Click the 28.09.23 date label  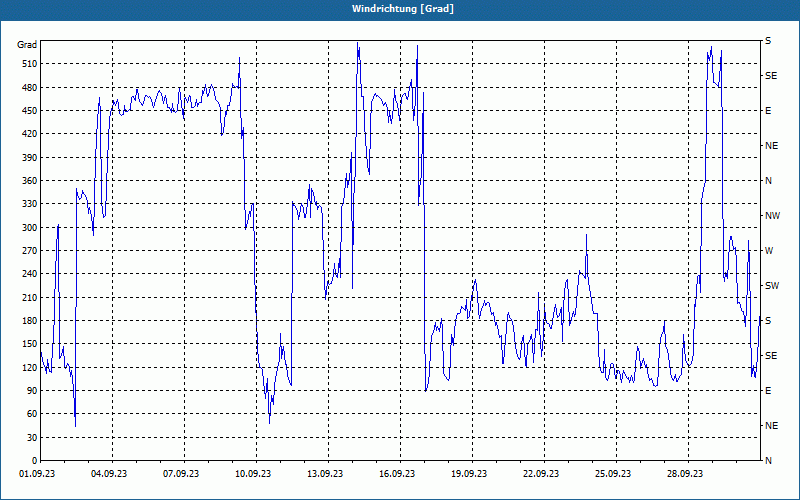click(x=684, y=474)
